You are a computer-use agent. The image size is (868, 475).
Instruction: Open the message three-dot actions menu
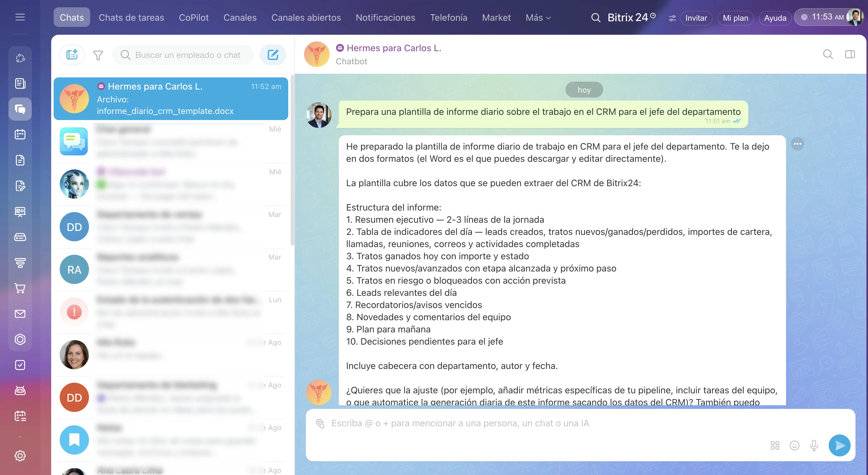797,144
